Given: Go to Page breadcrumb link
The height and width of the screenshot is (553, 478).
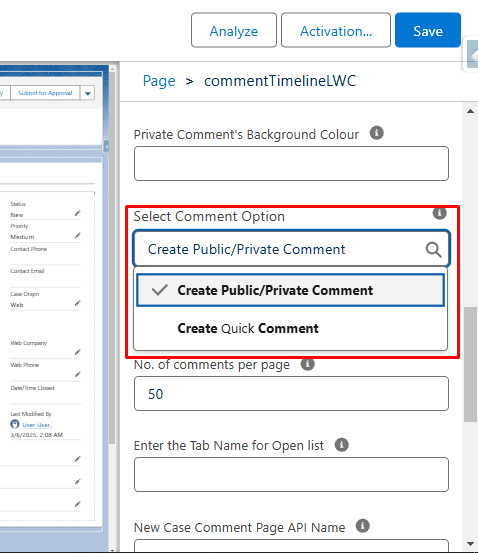Looking at the screenshot, I should (x=159, y=81).
